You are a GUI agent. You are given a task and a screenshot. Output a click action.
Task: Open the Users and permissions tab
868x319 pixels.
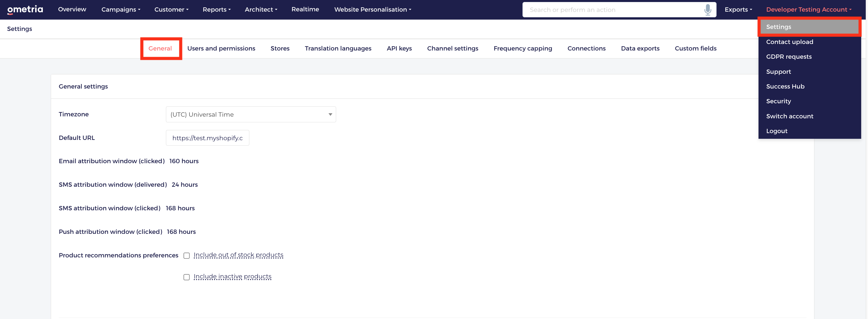click(221, 49)
